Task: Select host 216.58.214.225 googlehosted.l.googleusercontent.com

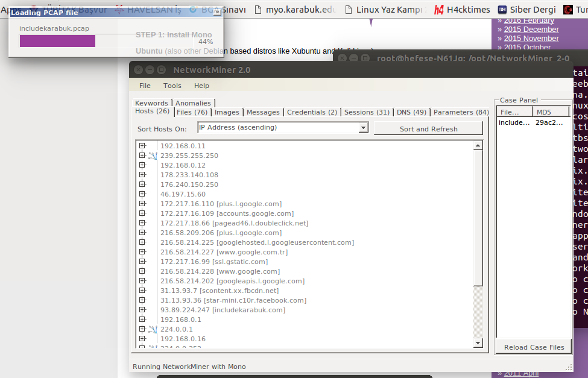Action: click(x=258, y=242)
